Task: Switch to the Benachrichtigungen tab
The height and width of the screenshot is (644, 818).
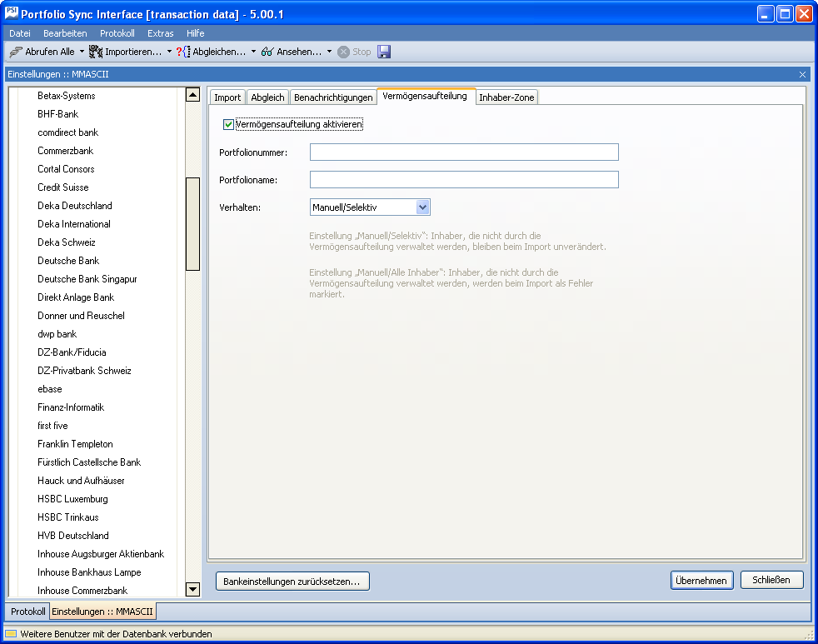Action: (333, 97)
